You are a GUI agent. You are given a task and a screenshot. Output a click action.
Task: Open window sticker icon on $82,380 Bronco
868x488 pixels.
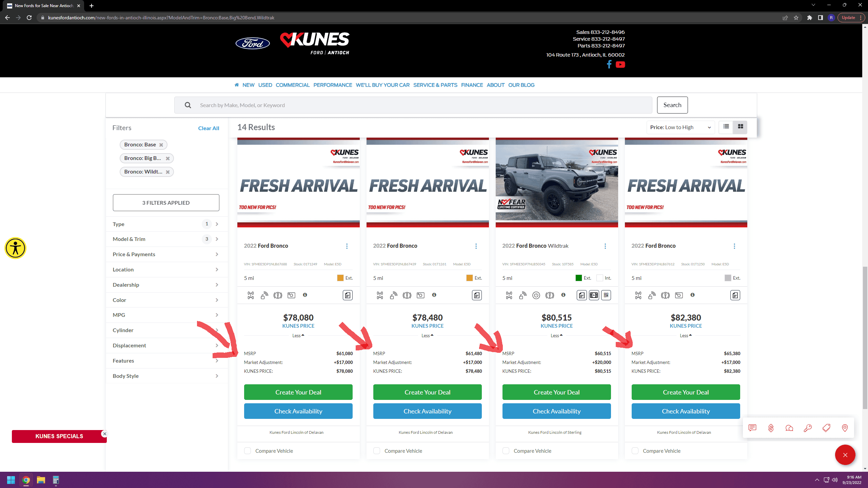coord(735,296)
